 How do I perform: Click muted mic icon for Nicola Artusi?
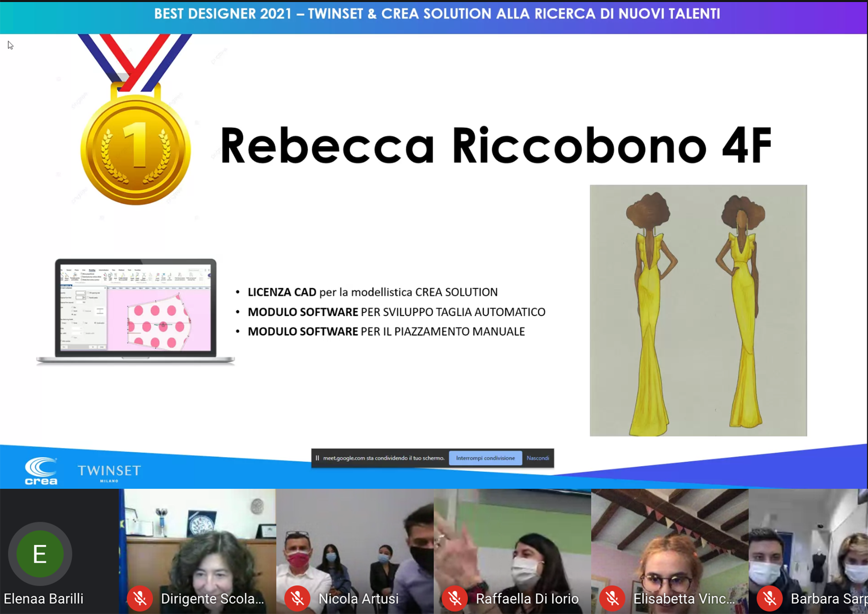pos(297,598)
